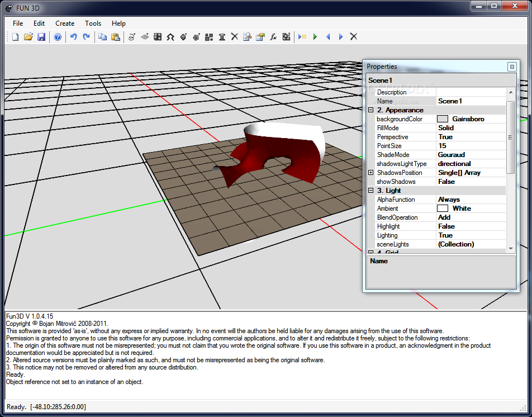532x417 pixels.
Task: Click the backgroundColor property label
Action: click(400, 119)
